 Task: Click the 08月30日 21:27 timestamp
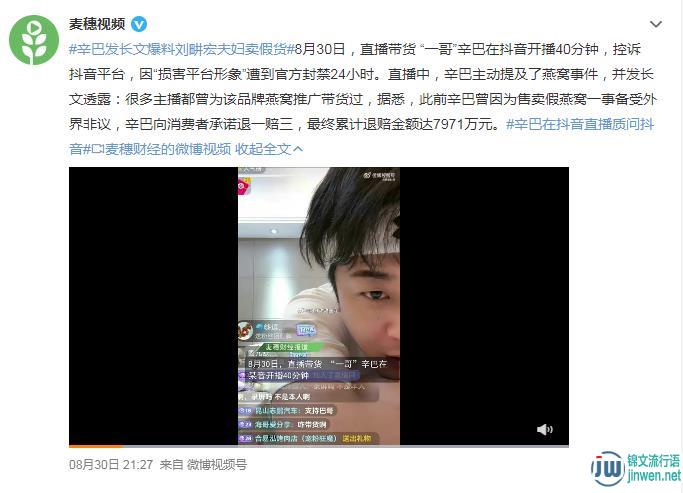111,465
